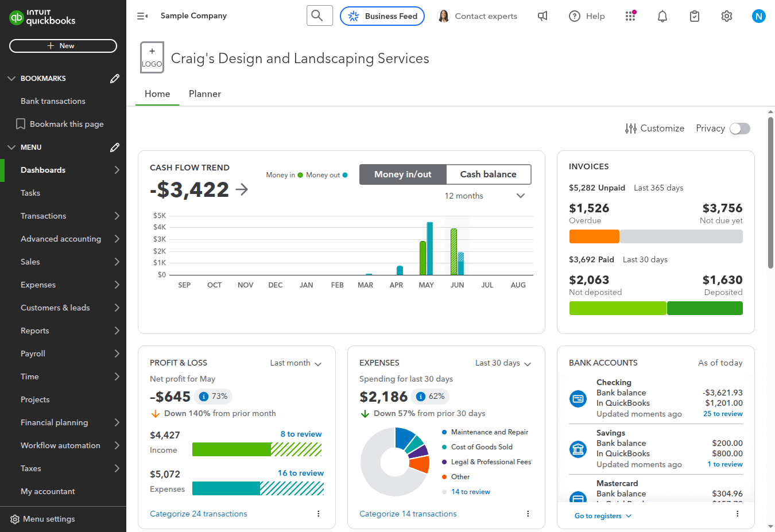
Task: Open the Expenses 62% info badge
Action: (x=430, y=397)
